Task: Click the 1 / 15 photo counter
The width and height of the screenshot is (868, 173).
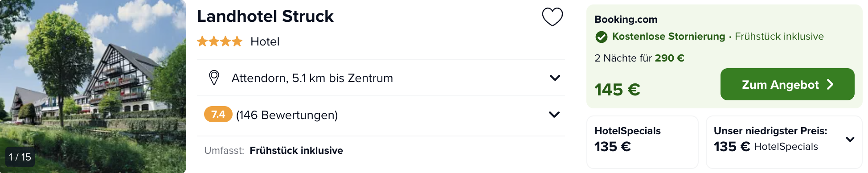Action: pyautogui.click(x=20, y=157)
